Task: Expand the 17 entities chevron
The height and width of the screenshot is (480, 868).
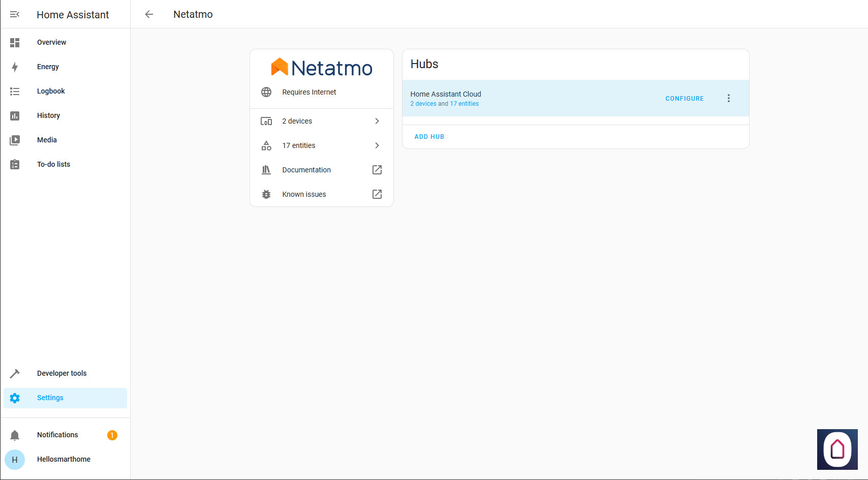Action: [377, 145]
